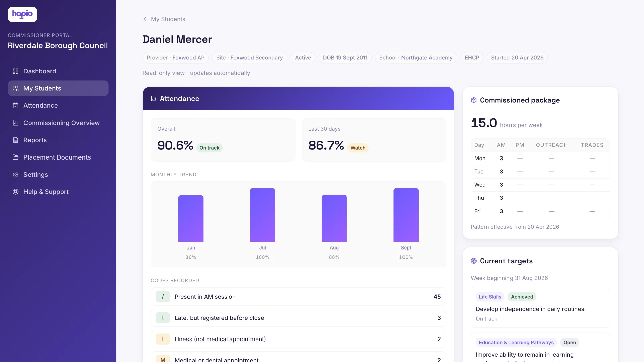Click the Reports document icon
644x362 pixels.
[x=15, y=140]
